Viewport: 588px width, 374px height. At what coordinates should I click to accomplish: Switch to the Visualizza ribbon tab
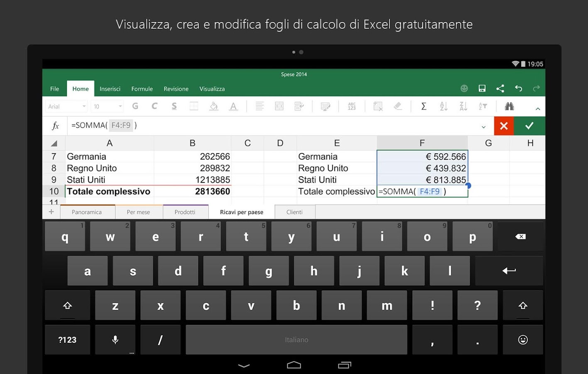coord(212,89)
